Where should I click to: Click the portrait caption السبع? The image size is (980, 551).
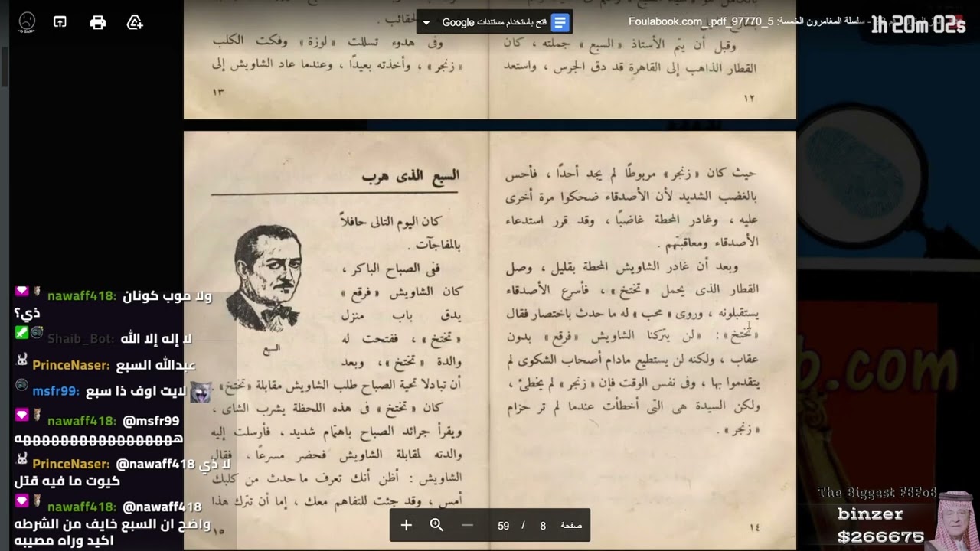pos(272,348)
